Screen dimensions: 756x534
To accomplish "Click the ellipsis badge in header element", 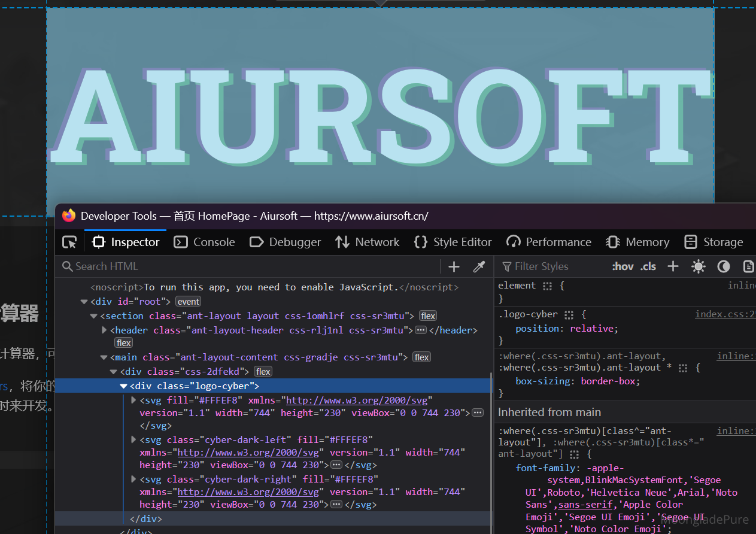I will click(421, 330).
